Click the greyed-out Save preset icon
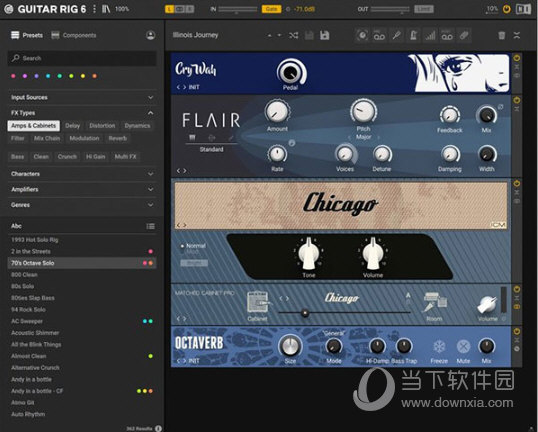538x432 pixels. (309, 35)
